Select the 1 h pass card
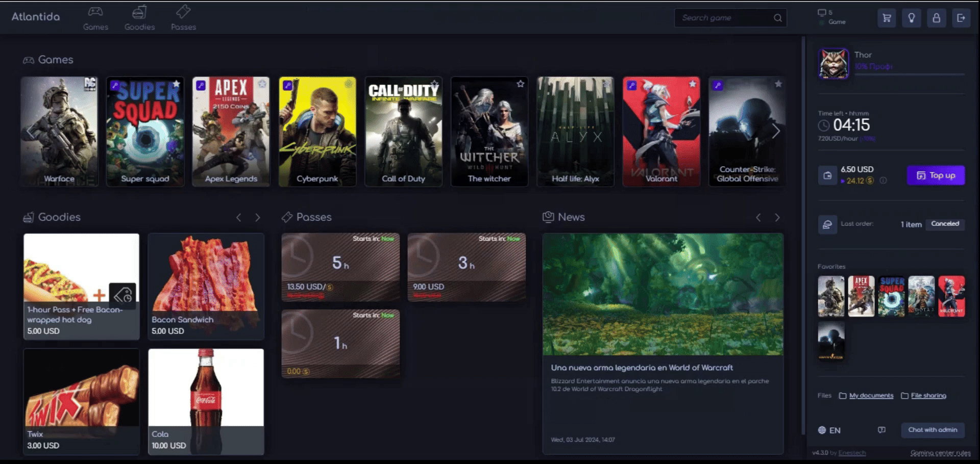The image size is (980, 464). pyautogui.click(x=340, y=344)
